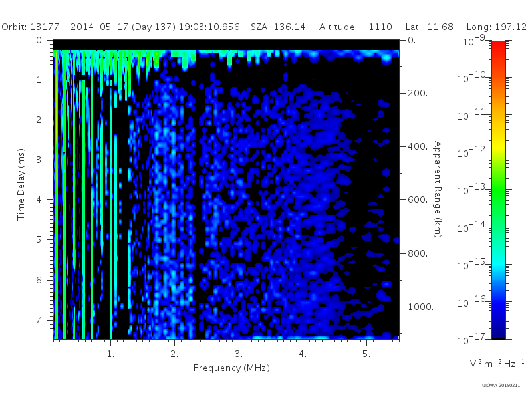Click the Lat: 11.68 value
This screenshot has height=399, width=532.
[x=429, y=27]
